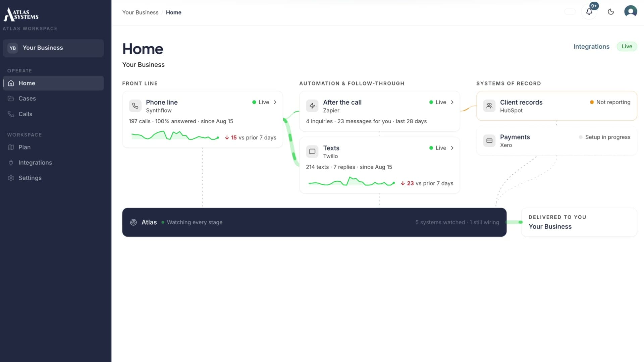Click the Phone line call trend sparkline
Screen dimensions: 644x362
(x=175, y=136)
